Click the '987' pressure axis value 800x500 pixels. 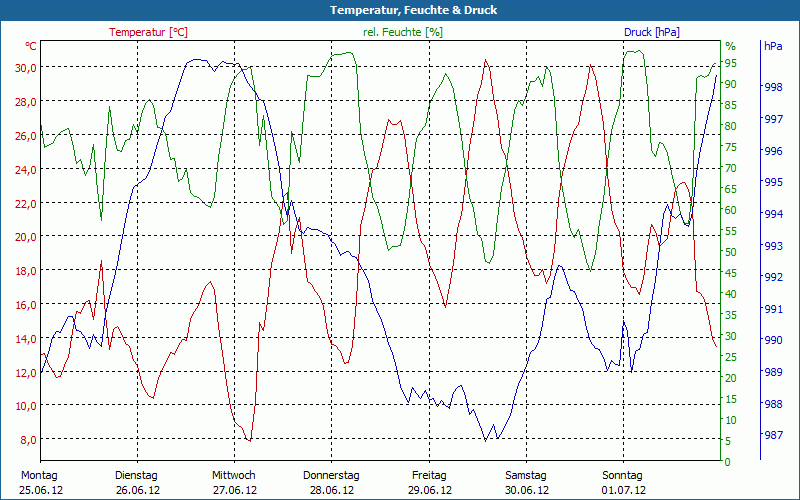coord(773,435)
